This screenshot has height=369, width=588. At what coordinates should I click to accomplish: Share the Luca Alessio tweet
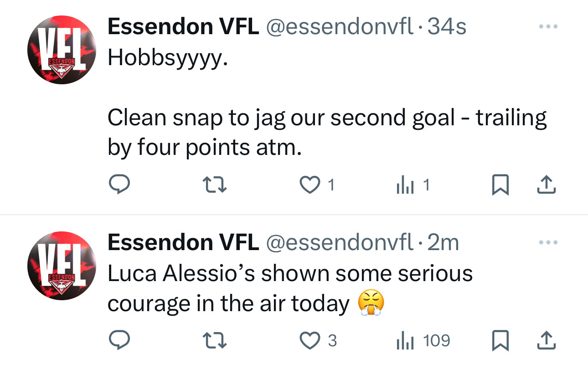pyautogui.click(x=547, y=341)
